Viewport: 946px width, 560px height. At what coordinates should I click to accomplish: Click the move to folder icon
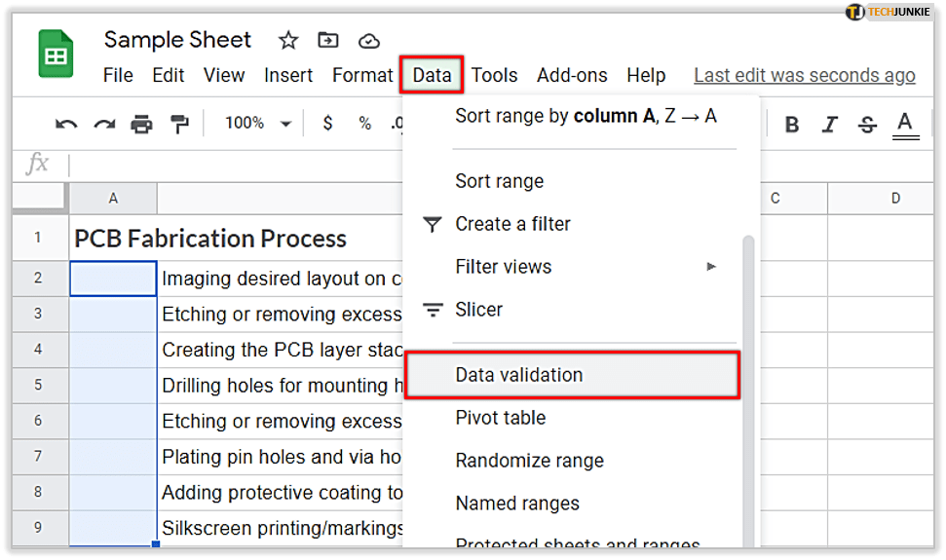[x=328, y=41]
